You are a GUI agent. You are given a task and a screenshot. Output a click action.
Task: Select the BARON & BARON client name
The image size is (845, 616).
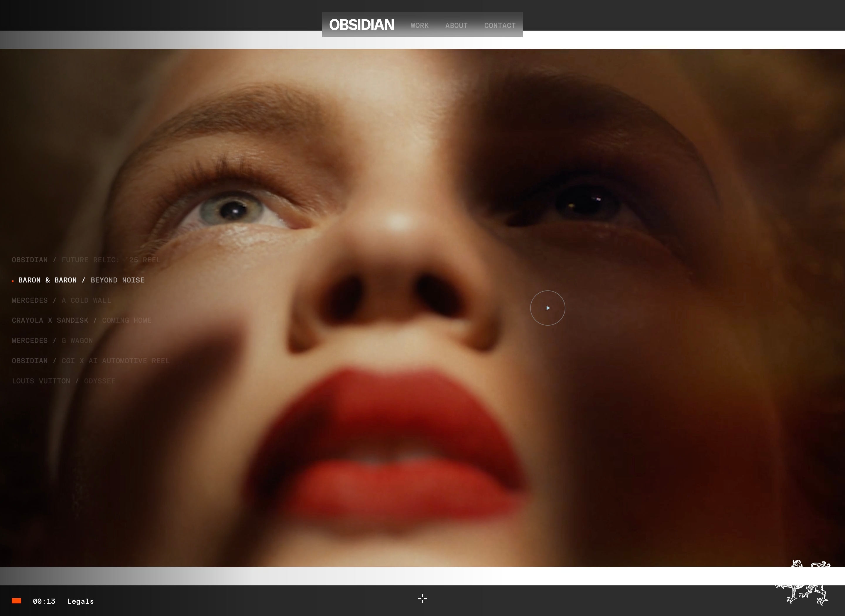tap(47, 280)
